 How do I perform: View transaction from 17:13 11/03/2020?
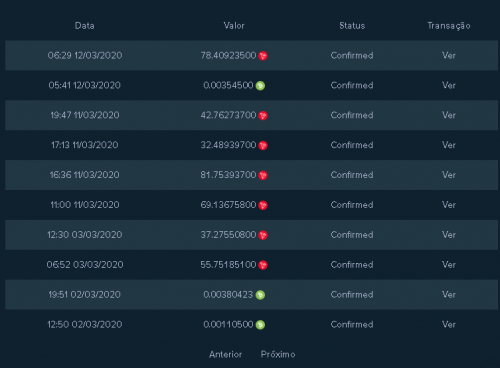[x=449, y=145]
